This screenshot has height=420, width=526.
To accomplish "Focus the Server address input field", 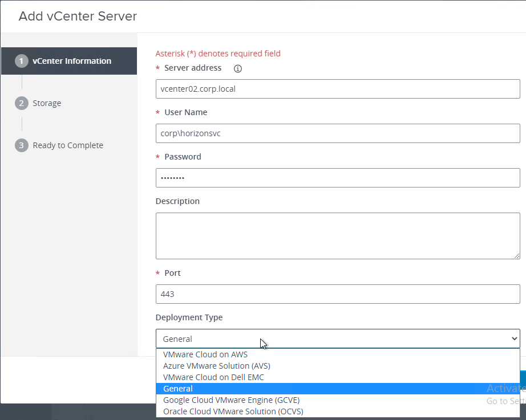I will tap(338, 89).
